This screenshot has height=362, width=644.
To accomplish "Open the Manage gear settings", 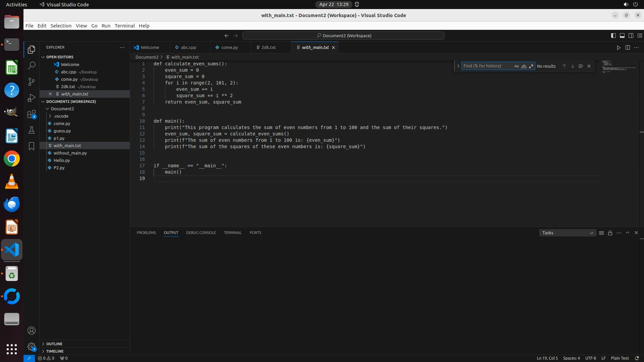I will (32, 346).
